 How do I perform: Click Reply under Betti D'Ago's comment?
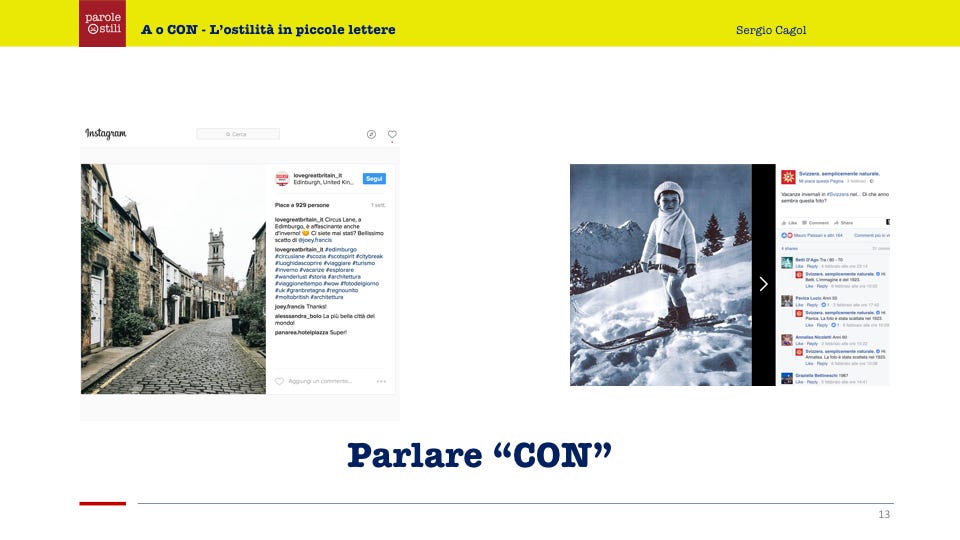[x=812, y=266]
